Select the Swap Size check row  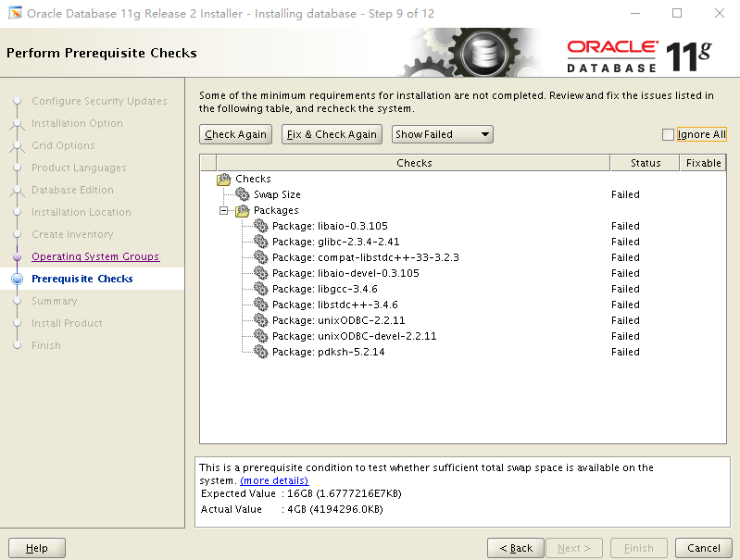tap(462, 194)
